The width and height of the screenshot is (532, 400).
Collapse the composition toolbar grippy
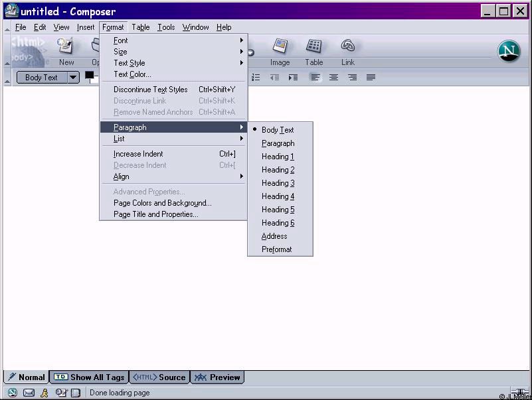pyautogui.click(x=7, y=50)
